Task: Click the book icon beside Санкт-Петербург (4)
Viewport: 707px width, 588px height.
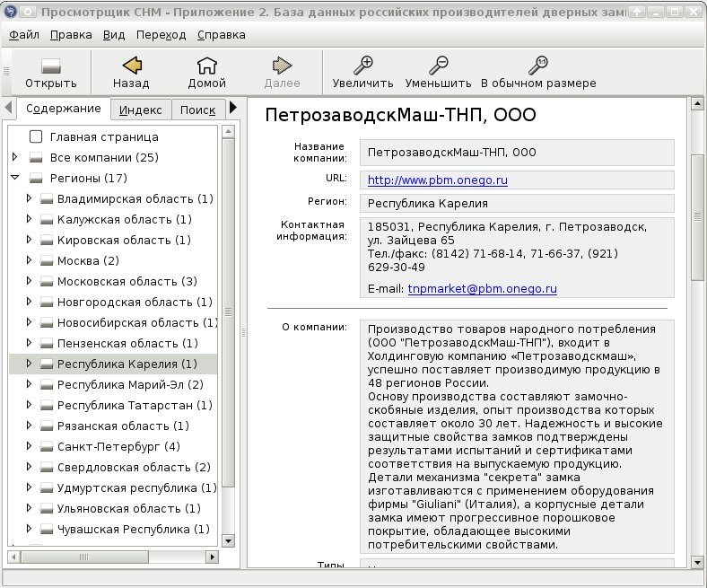Action: pos(47,447)
